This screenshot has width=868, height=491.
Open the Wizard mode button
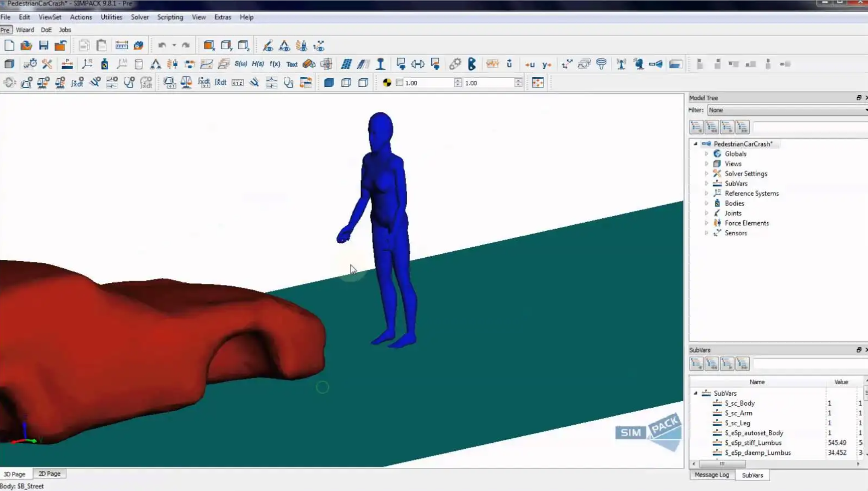click(x=25, y=29)
